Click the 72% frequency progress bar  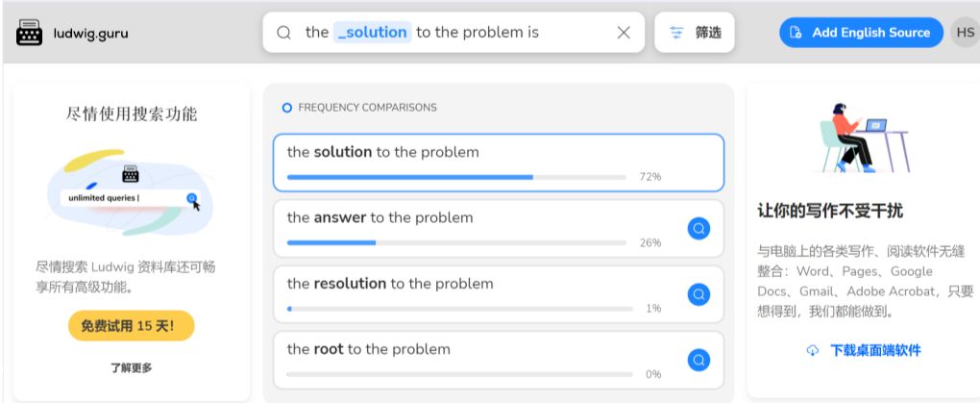456,177
